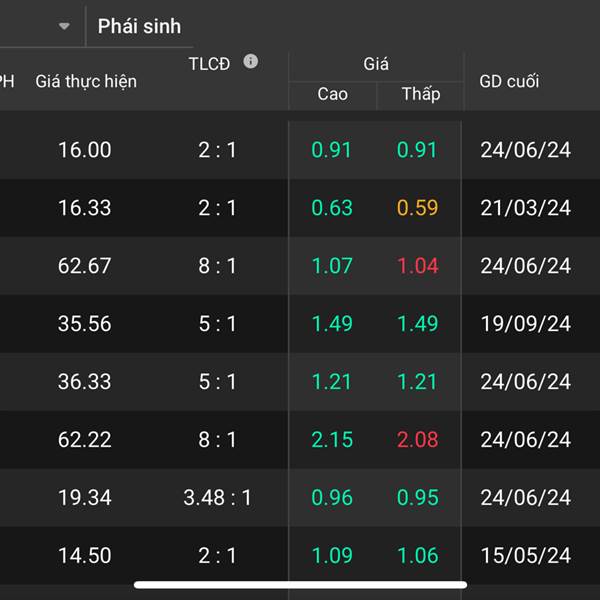The width and height of the screenshot is (600, 600).
Task: Click the Giá group header
Action: tap(376, 64)
